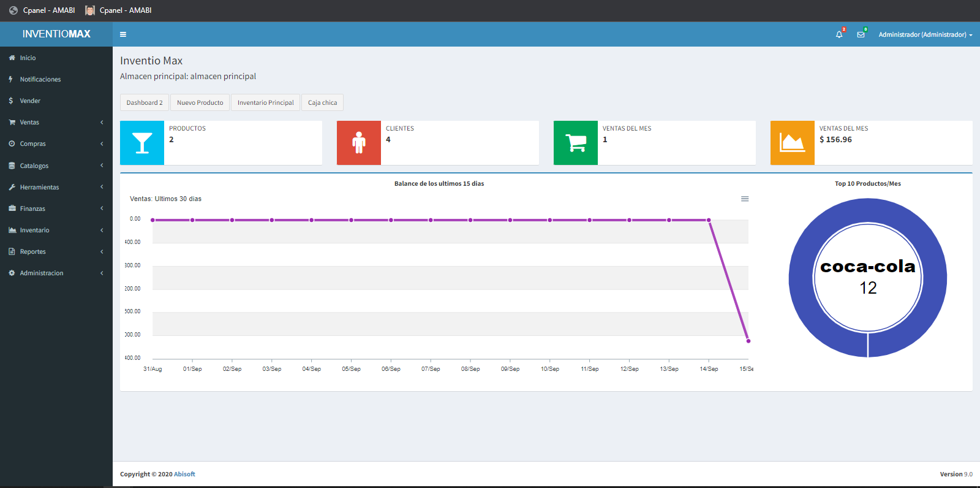980x488 pixels.
Task: Click the globe icon of first browser tab
Action: click(x=13, y=10)
